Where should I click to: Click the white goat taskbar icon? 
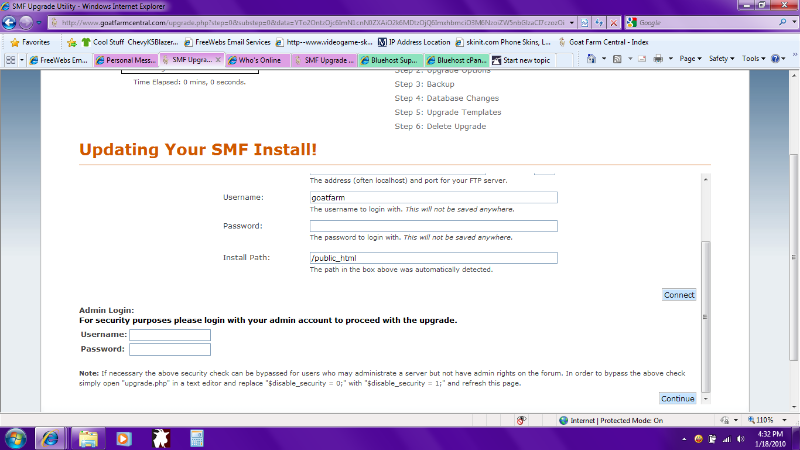pos(161,439)
